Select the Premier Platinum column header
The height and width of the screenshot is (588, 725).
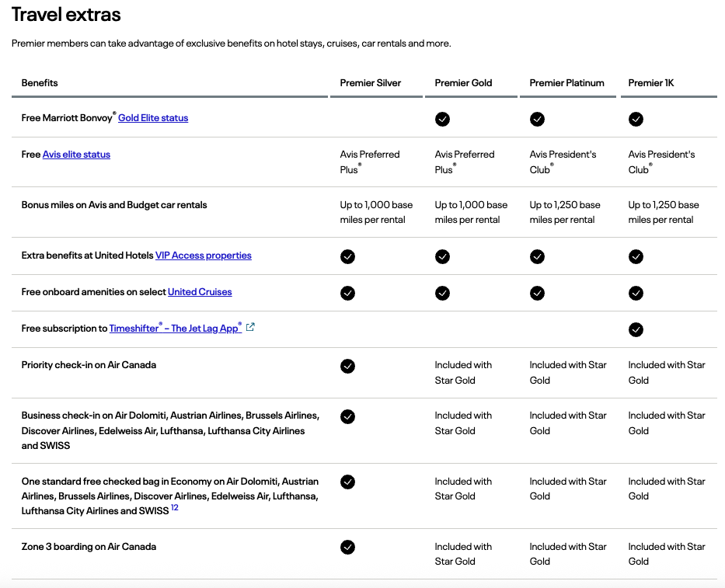[x=566, y=83]
